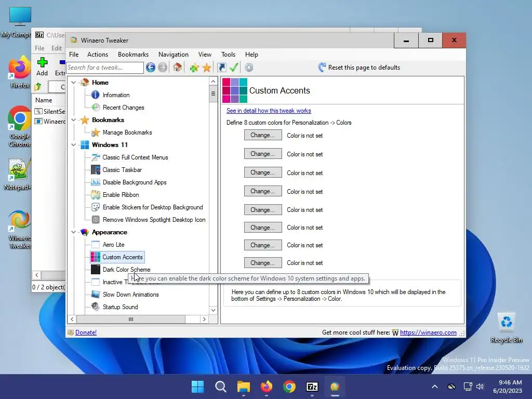Click the Recent Changes tree icon
Screen dimensions: 532x399
coord(96,107)
